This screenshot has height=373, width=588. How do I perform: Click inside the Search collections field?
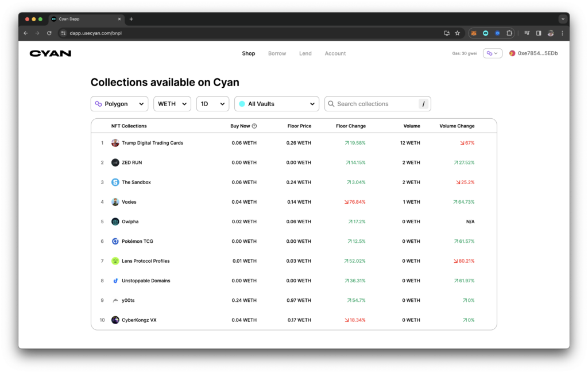pos(373,104)
